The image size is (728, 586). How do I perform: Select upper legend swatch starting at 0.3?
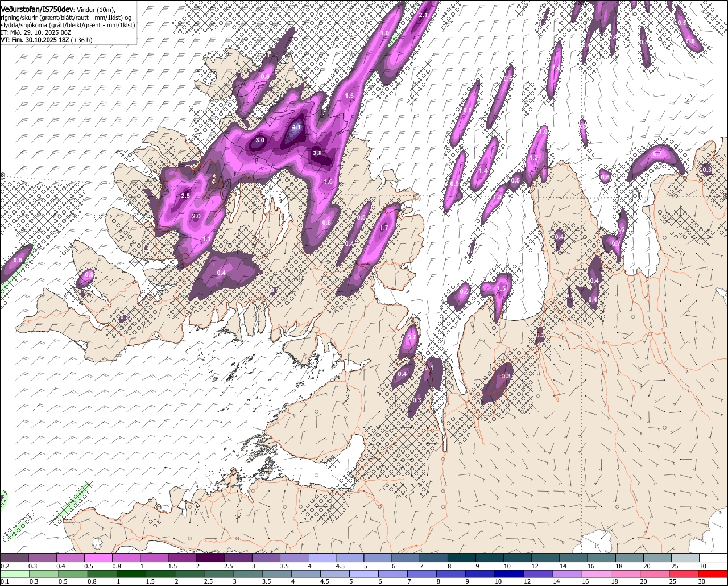42,558
